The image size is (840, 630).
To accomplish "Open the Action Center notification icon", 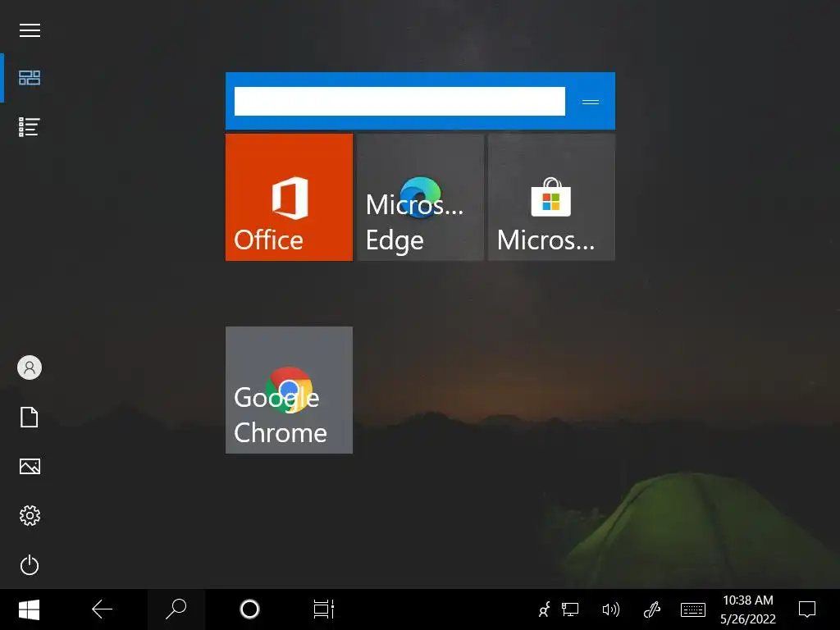I will click(x=807, y=609).
